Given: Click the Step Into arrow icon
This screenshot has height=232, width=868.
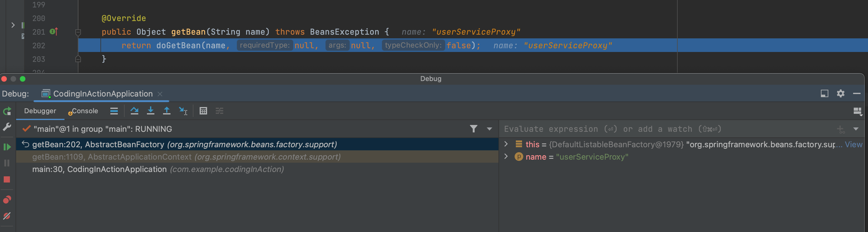Looking at the screenshot, I should [x=151, y=111].
